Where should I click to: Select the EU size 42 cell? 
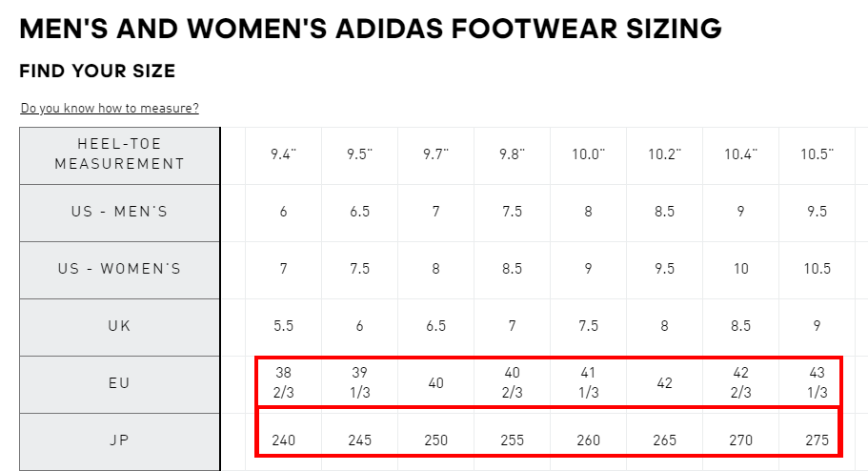point(665,383)
